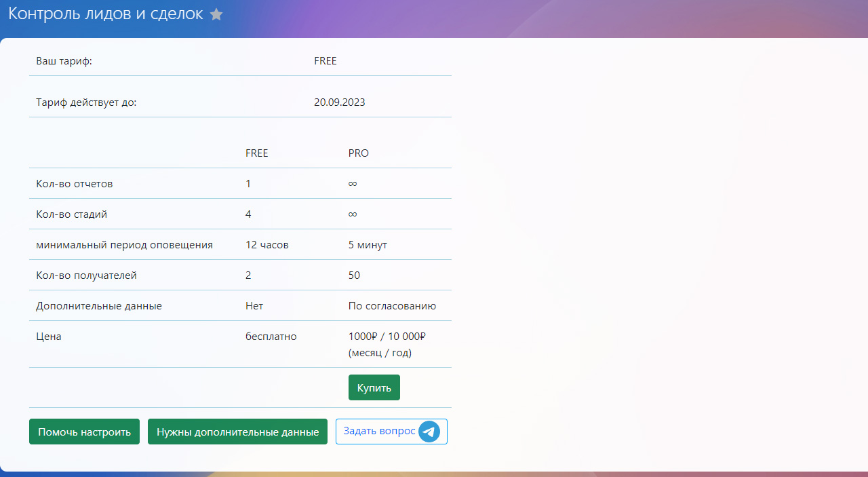This screenshot has height=477, width=868.
Task: Click the бесплатно cell
Action: 271,337
